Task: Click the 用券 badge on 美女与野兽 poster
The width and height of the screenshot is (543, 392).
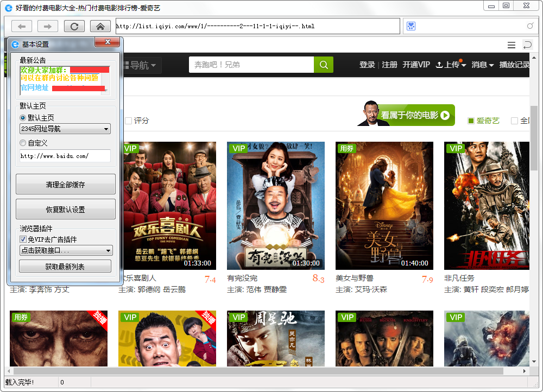Action: click(346, 149)
